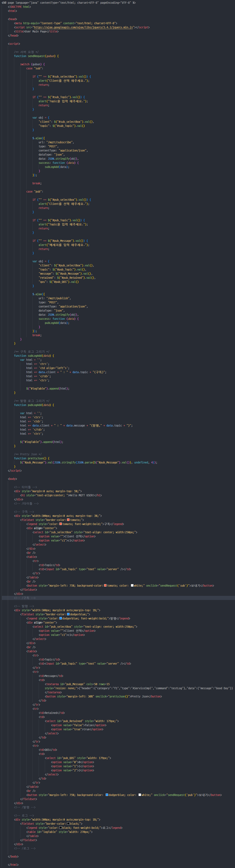Image resolution: width=235 pixels, height=868 pixels.
Task: Click the '"qos": $("#pub_QOS").val()' line
Action: [x=59, y=282]
